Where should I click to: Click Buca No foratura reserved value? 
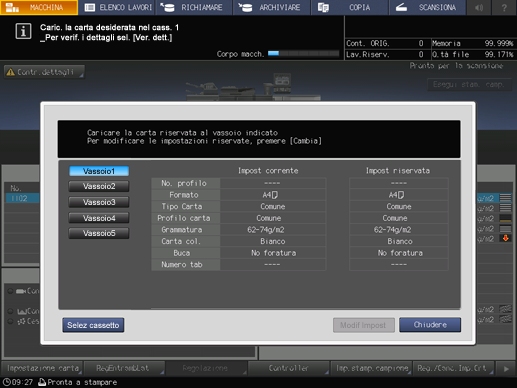coord(399,253)
